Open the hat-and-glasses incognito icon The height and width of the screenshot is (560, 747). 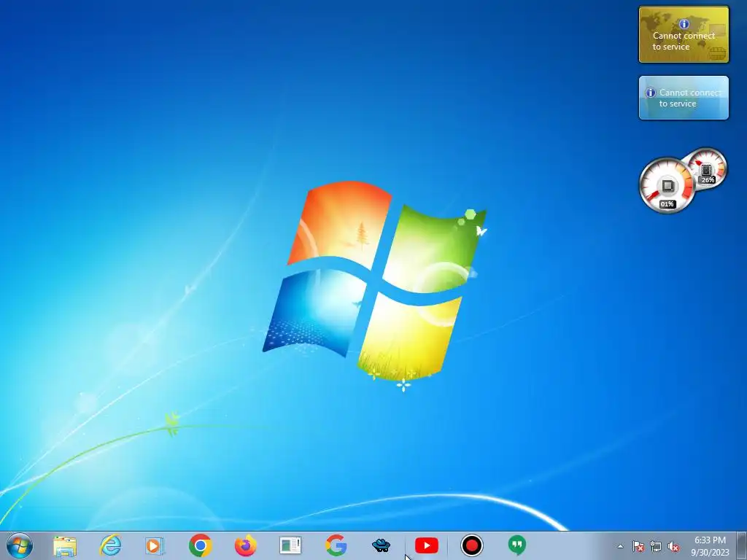click(381, 545)
